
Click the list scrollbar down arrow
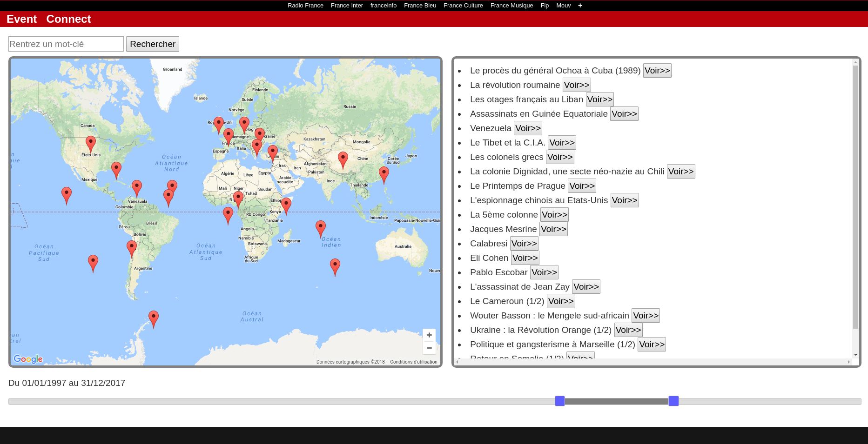point(855,355)
